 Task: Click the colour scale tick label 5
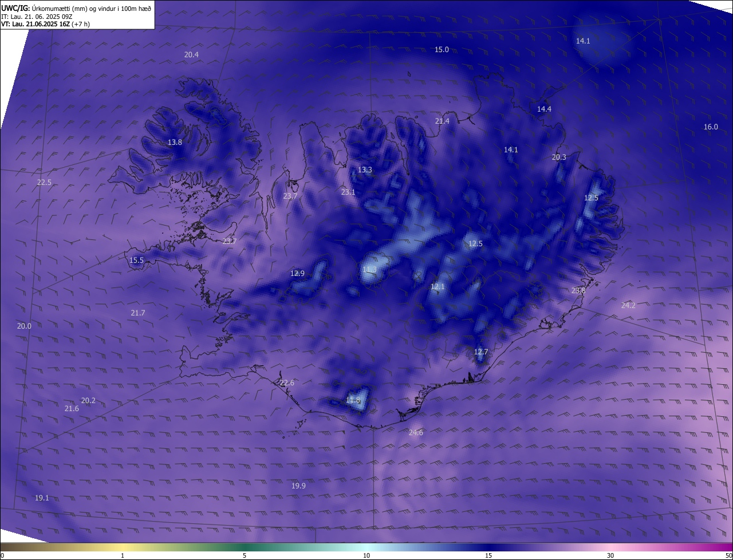[245, 556]
